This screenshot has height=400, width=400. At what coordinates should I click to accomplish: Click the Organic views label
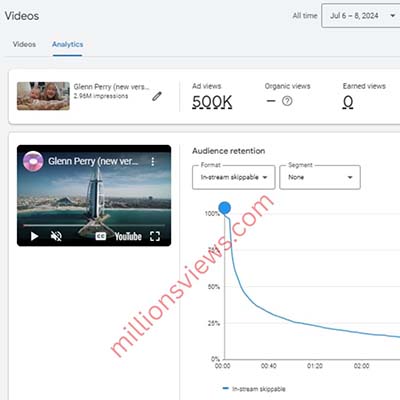click(x=287, y=86)
